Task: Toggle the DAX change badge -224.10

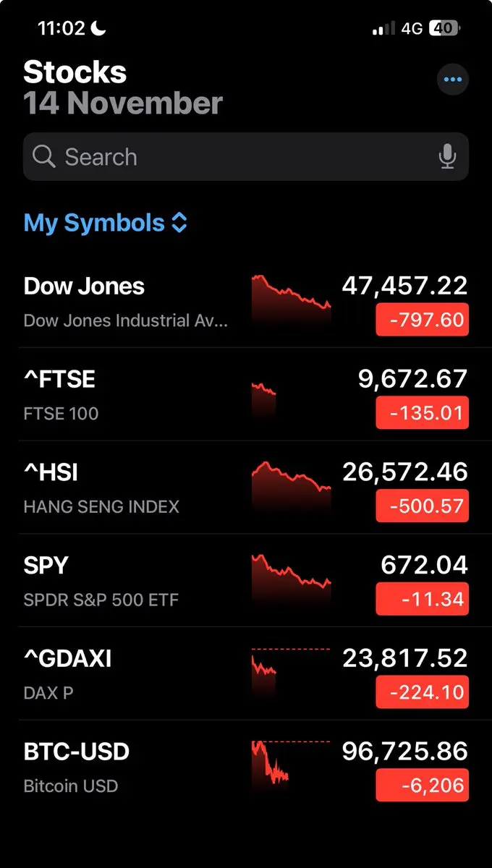Action: pyautogui.click(x=422, y=692)
